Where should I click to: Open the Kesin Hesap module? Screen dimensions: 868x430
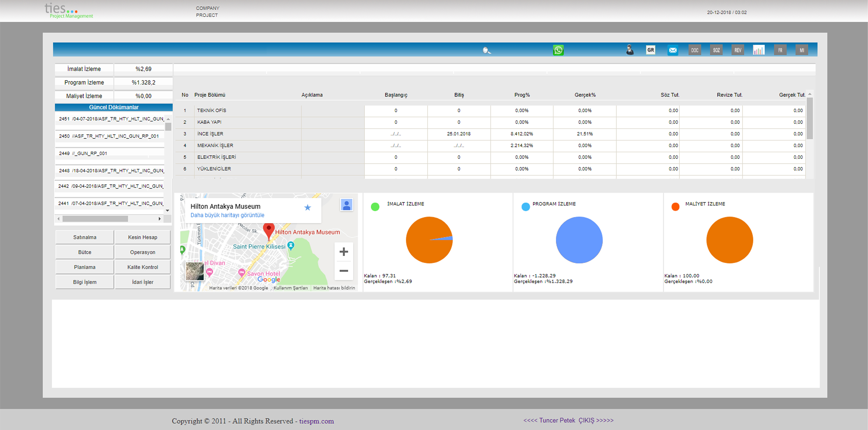pyautogui.click(x=143, y=237)
